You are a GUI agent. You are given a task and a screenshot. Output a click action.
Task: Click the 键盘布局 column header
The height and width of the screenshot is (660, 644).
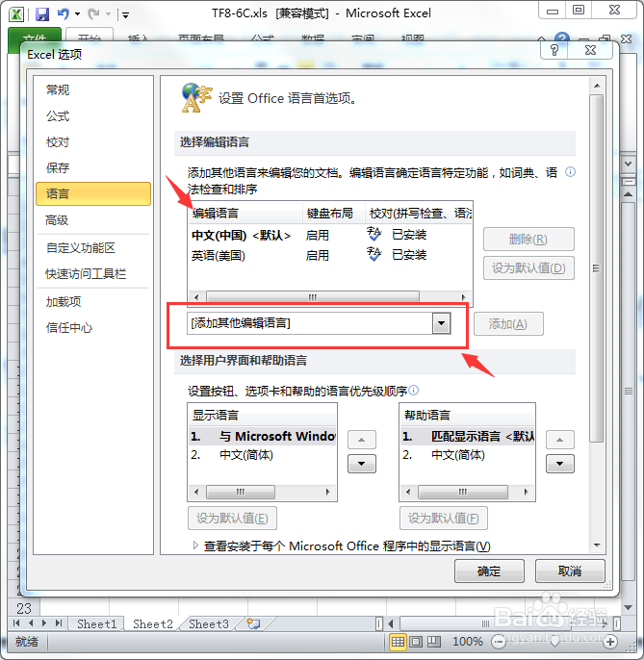334,214
